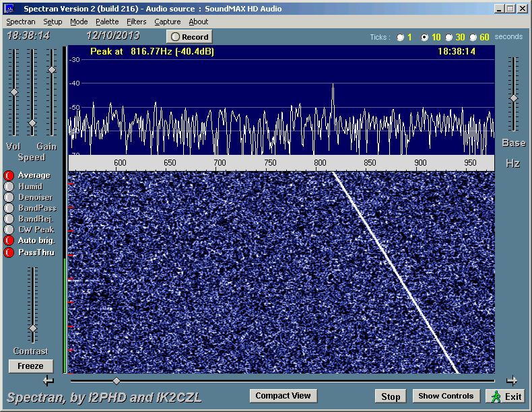This screenshot has height=412, width=532.
Task: Select the 30 seconds ticks option
Action: tap(449, 38)
